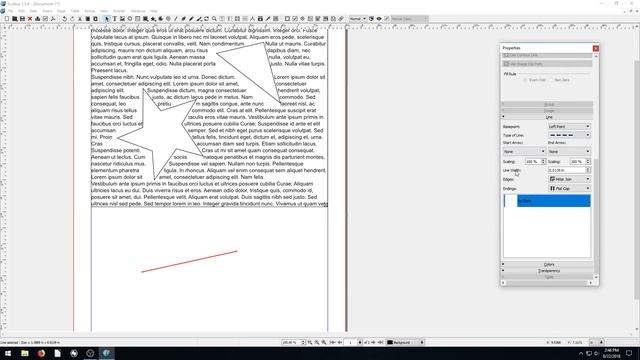Open the Edit menu
The height and width of the screenshot is (360, 640).
(21, 11)
